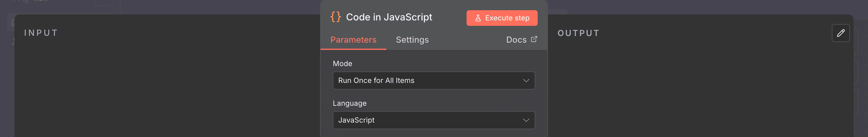This screenshot has height=137, width=868.
Task: Open the Settings tab
Action: [412, 40]
